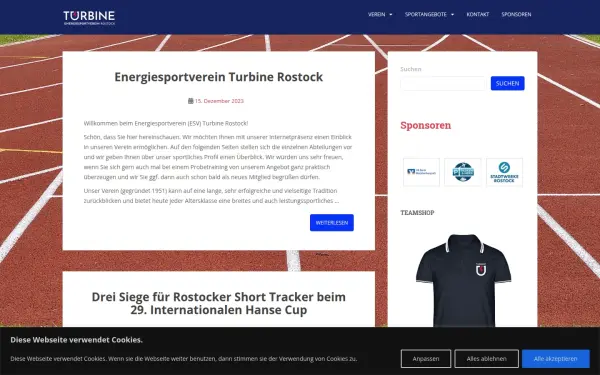This screenshot has width=600, height=375.
Task: Go to the Kontakt page
Action: pos(478,15)
